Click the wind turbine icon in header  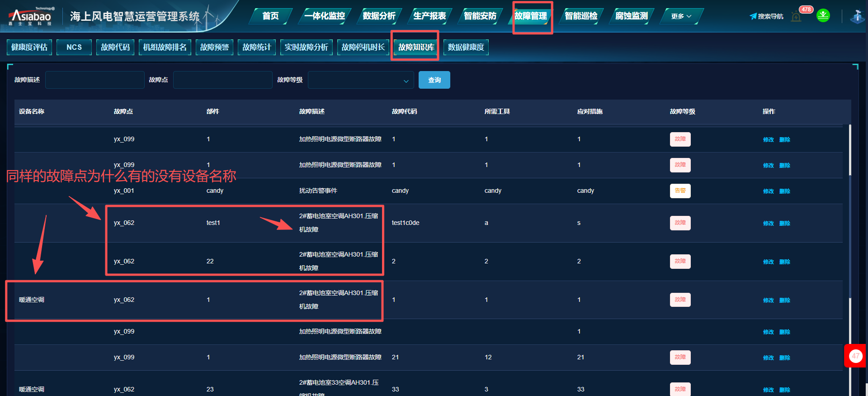pos(857,16)
